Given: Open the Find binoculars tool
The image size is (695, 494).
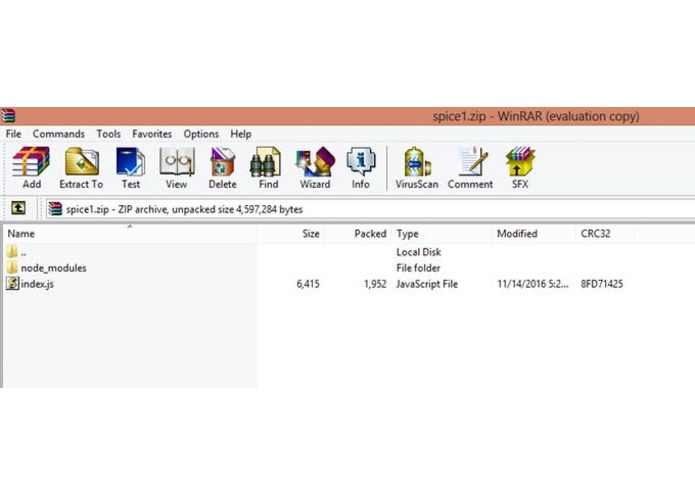Looking at the screenshot, I should (x=268, y=168).
